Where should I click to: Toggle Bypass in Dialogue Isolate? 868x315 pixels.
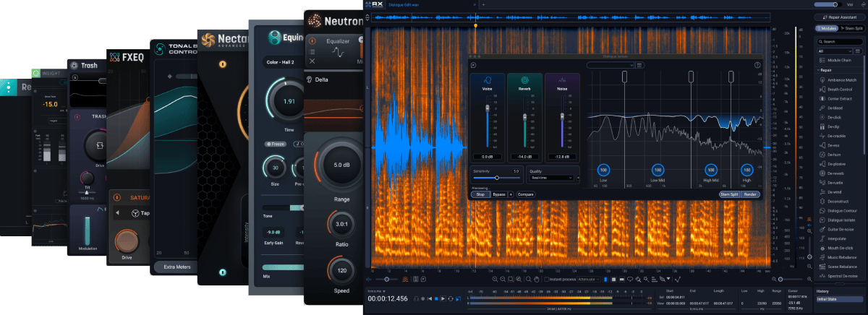499,194
